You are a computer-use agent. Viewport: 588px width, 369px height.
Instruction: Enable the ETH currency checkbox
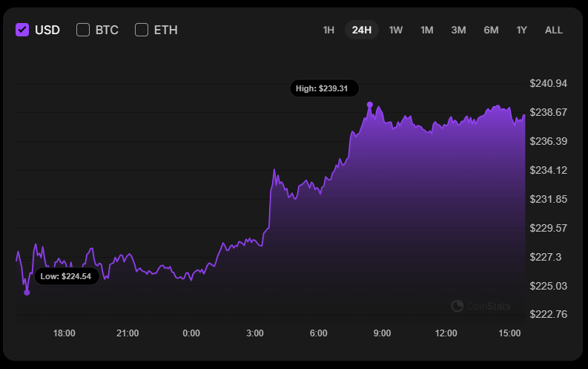pyautogui.click(x=142, y=30)
